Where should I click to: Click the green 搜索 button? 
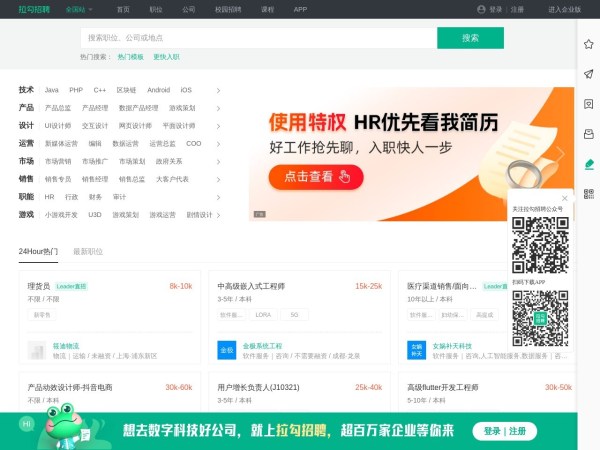[469, 37]
